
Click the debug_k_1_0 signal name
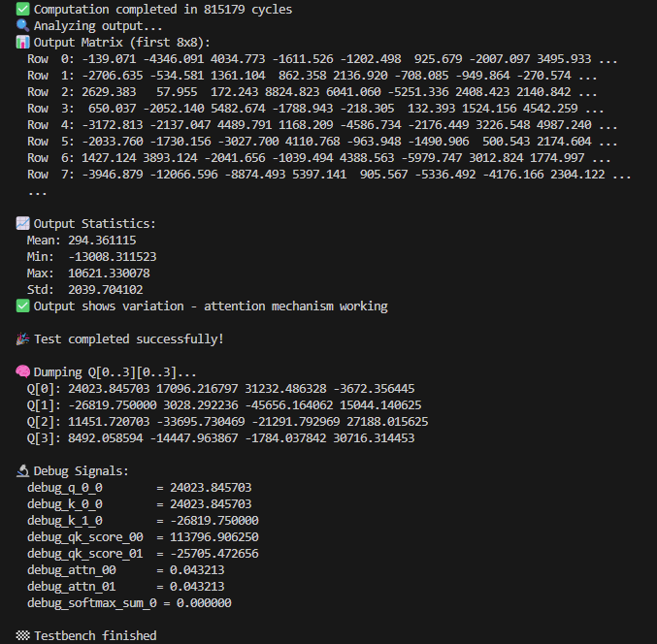[x=65, y=521]
